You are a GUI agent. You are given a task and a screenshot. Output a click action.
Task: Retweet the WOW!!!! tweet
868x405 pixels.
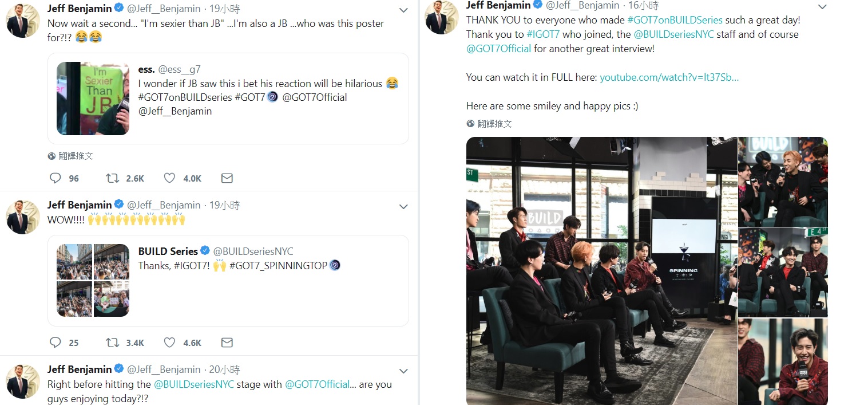[113, 343]
